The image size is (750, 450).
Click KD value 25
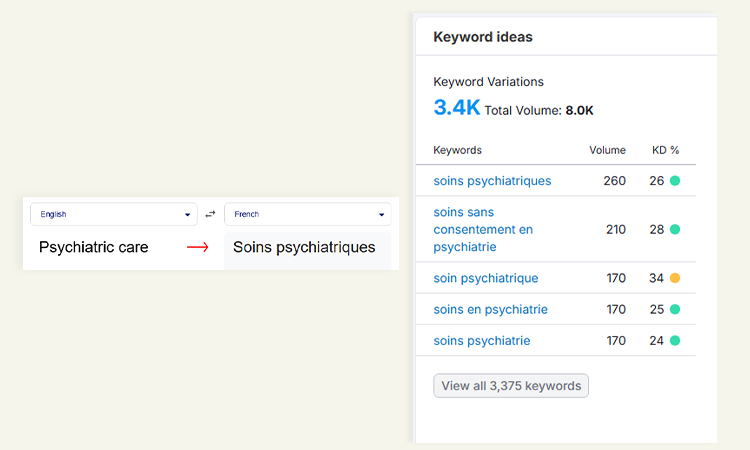click(657, 309)
